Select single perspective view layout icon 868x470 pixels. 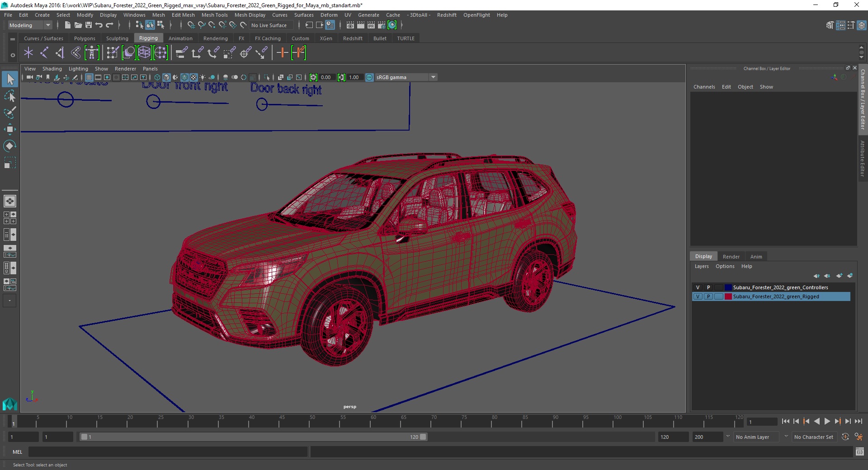pyautogui.click(x=10, y=201)
